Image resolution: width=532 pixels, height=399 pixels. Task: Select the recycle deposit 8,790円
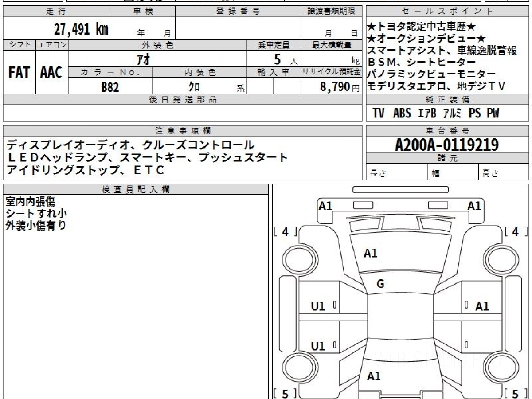340,87
